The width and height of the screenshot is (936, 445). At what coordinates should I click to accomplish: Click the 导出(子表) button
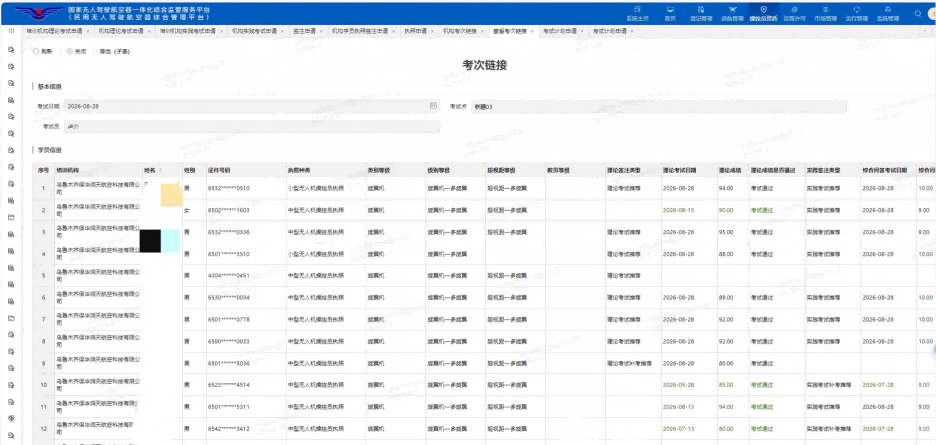pos(115,51)
